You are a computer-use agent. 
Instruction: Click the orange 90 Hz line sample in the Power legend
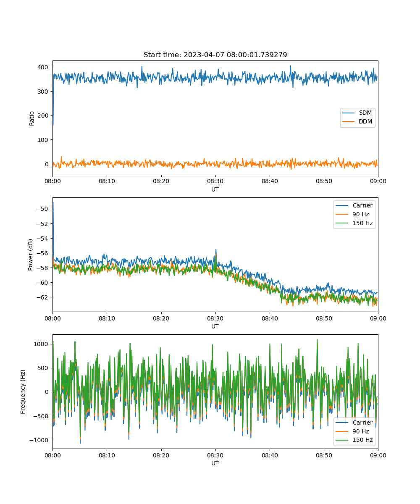[x=343, y=215]
